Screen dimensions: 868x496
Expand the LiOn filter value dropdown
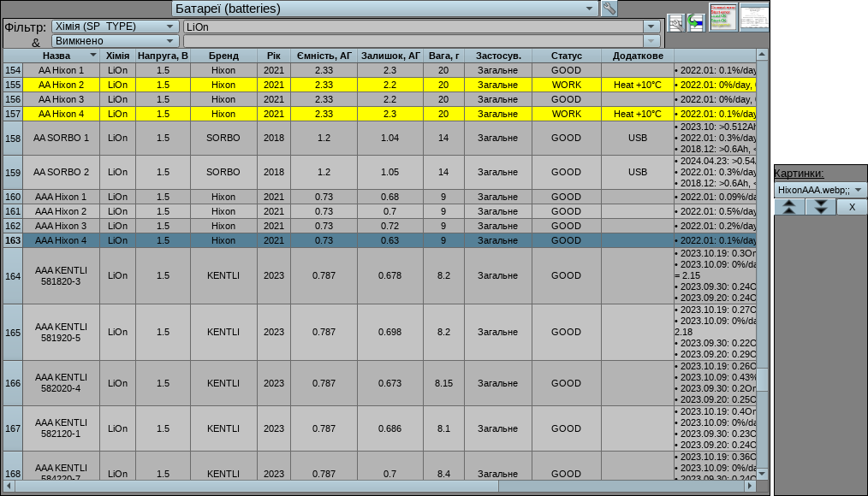pyautogui.click(x=652, y=27)
